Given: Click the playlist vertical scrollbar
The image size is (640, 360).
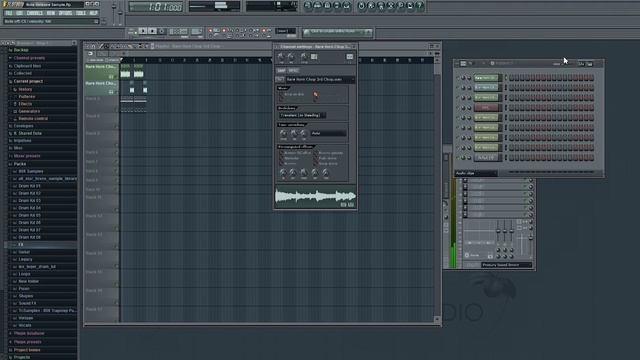Looking at the screenshot, I should pos(437,190).
